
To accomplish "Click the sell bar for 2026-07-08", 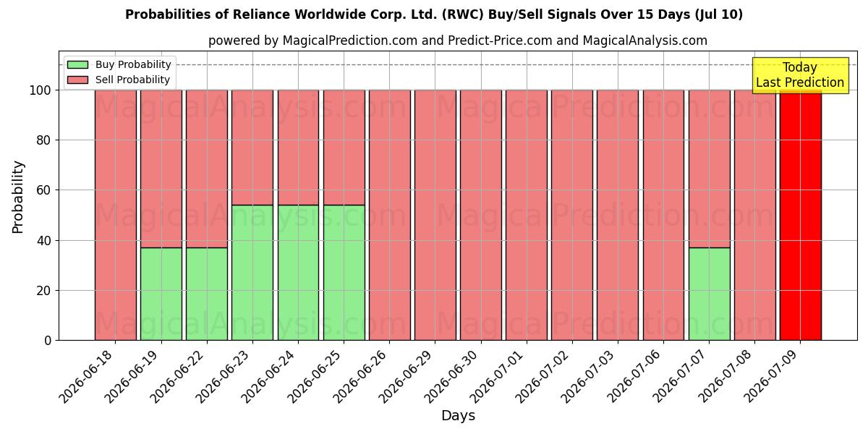I will (x=754, y=215).
